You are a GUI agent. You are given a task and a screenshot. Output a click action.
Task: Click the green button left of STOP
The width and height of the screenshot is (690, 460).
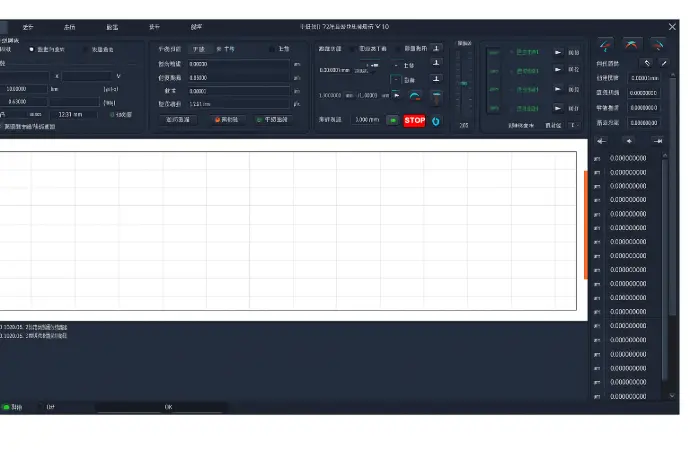[x=391, y=120]
